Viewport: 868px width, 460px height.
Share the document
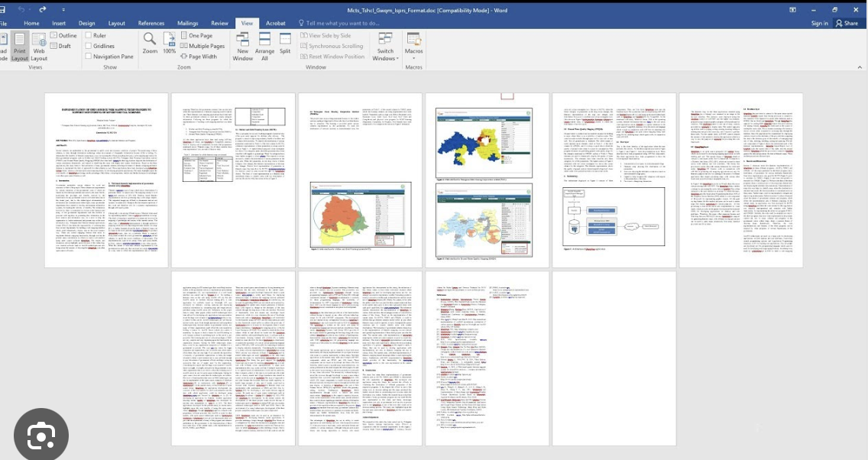click(847, 23)
